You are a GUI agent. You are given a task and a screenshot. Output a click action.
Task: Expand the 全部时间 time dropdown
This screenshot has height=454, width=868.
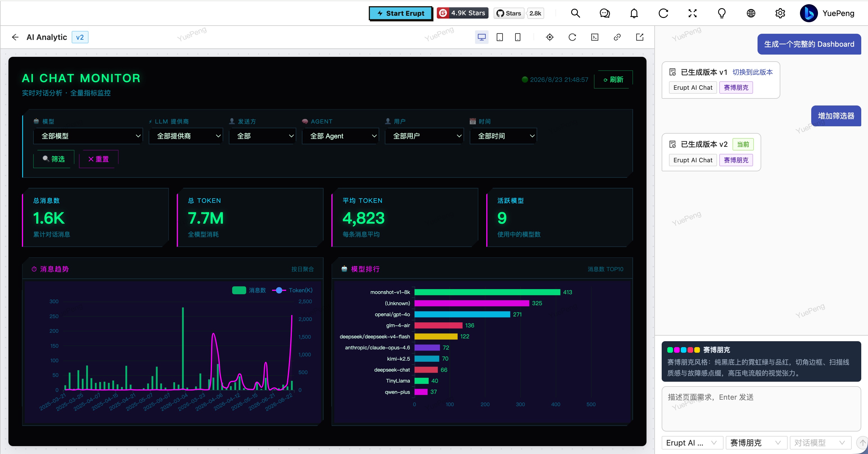[x=503, y=136]
